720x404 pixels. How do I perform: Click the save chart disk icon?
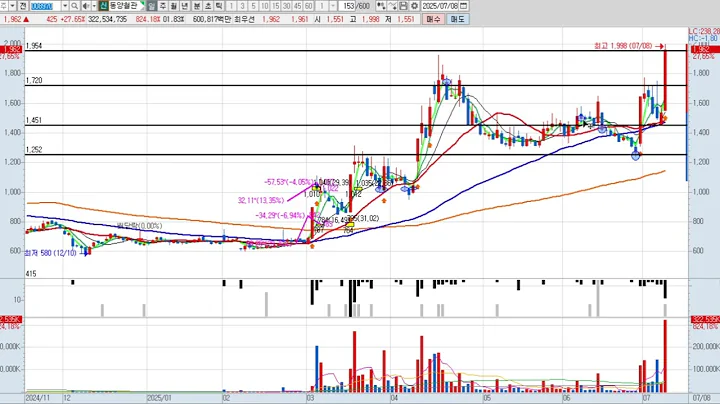click(x=403, y=6)
